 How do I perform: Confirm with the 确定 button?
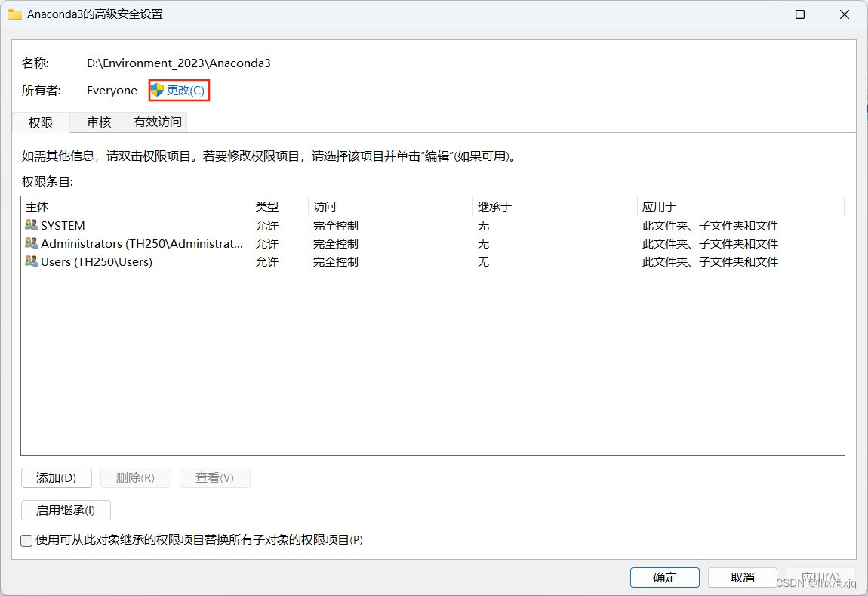tap(664, 577)
